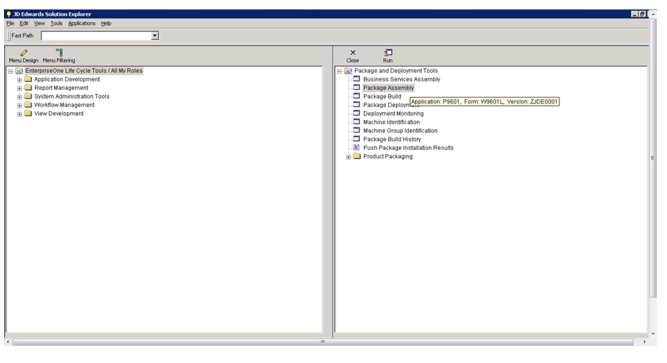This screenshot has height=363, width=667.
Task: Select 'Business Services Assembly' label
Action: 402,79
